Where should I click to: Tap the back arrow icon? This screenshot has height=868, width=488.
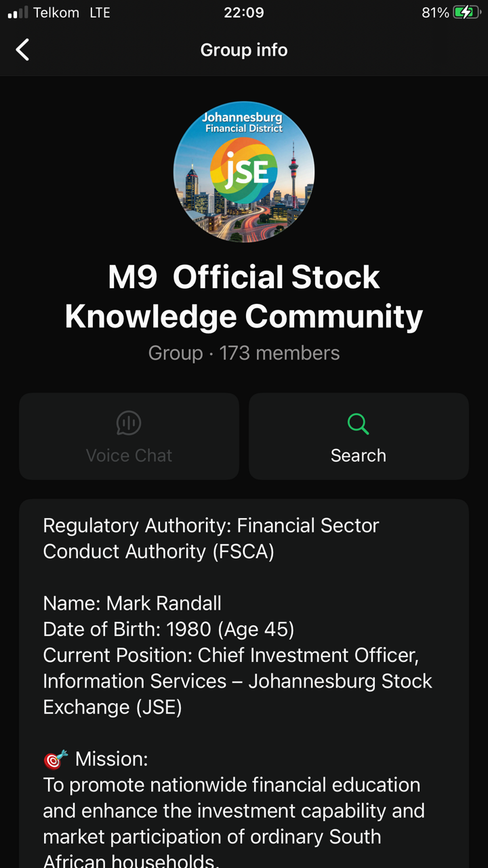coord(23,50)
